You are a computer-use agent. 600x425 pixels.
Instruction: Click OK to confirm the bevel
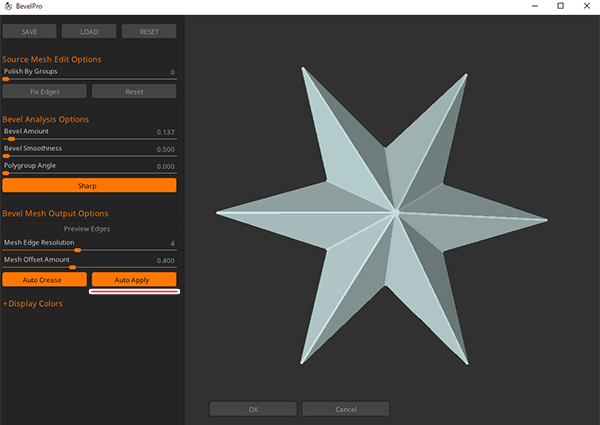point(253,409)
